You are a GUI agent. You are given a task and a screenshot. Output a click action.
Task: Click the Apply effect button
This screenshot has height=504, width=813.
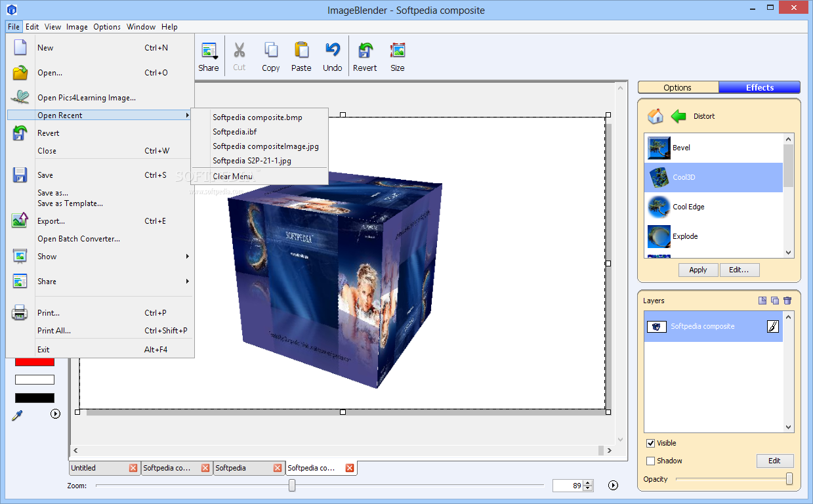pos(698,270)
